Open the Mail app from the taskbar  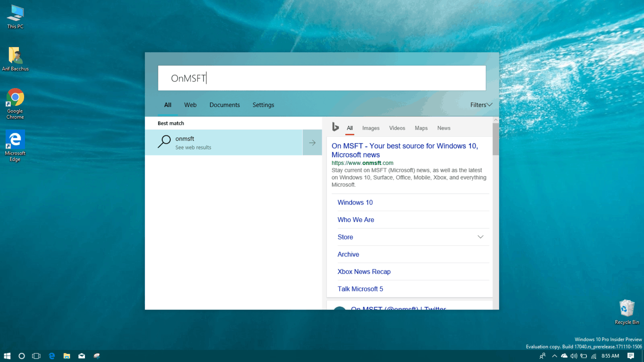[x=82, y=356]
